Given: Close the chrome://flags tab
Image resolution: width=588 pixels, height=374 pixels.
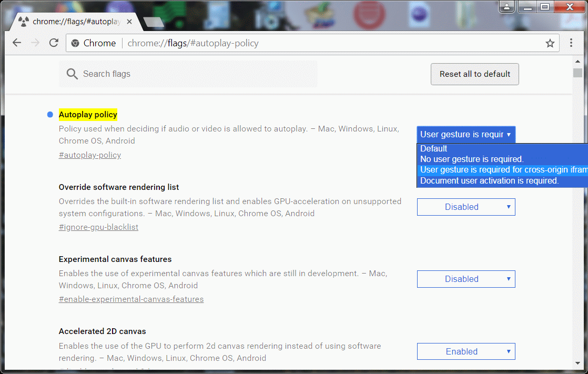Looking at the screenshot, I should (129, 22).
